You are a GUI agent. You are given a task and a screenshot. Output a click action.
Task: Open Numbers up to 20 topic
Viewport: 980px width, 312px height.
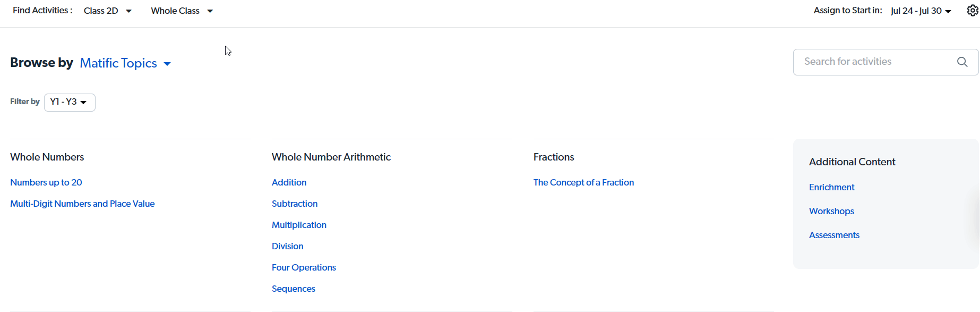point(46,182)
